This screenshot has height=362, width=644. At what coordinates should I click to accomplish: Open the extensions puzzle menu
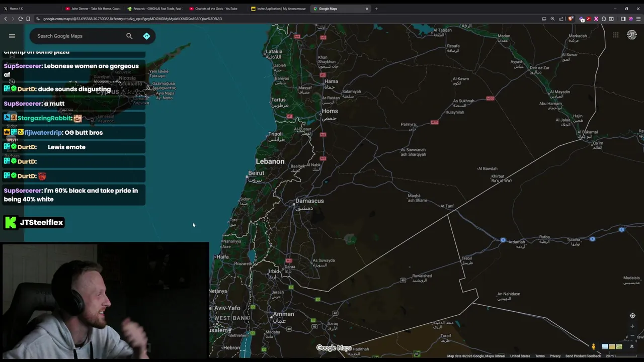pos(604,19)
